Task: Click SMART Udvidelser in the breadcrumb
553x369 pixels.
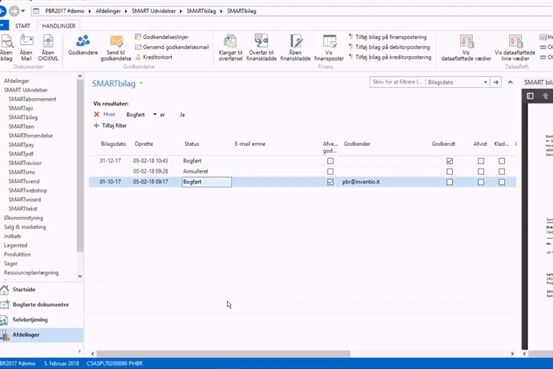Action: tap(154, 11)
